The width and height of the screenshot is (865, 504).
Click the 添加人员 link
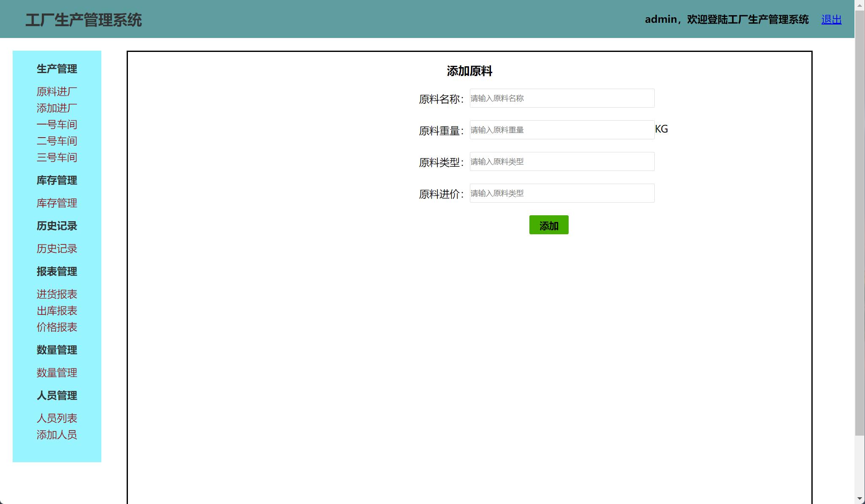pyautogui.click(x=57, y=435)
